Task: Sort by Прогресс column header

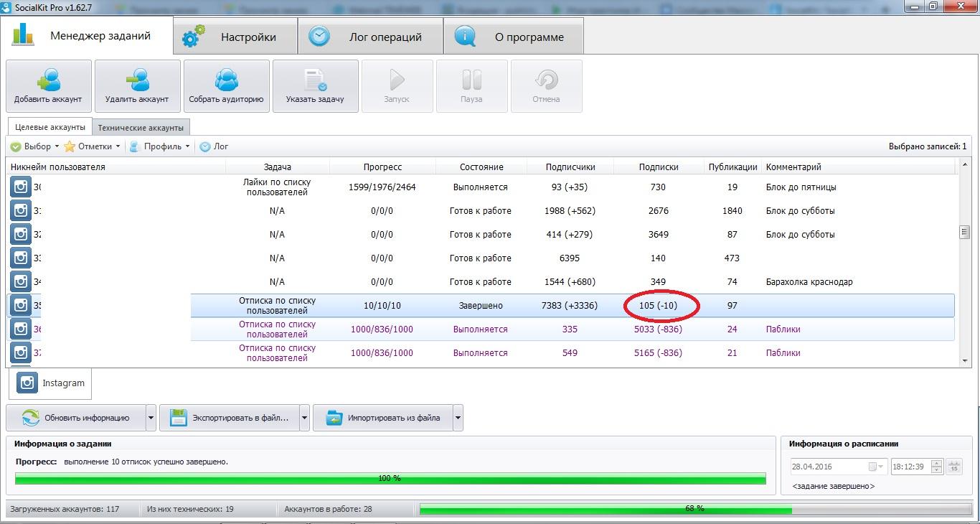Action: tap(382, 167)
